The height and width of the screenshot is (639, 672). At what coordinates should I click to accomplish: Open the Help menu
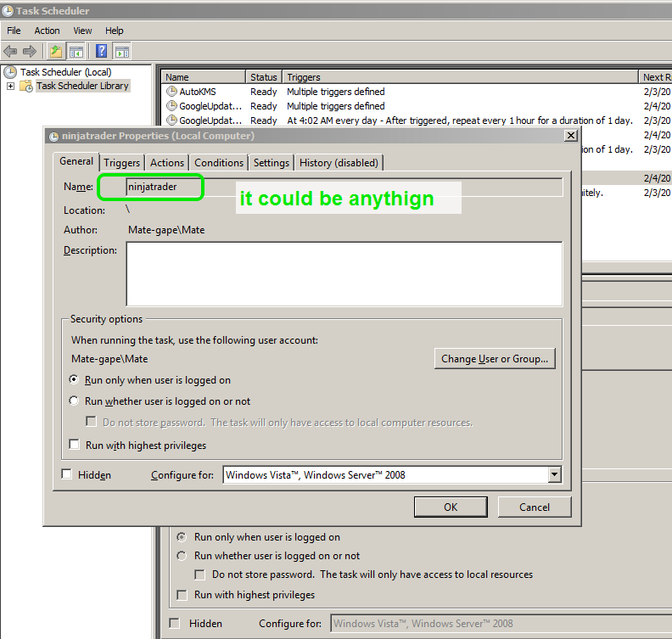(x=114, y=31)
